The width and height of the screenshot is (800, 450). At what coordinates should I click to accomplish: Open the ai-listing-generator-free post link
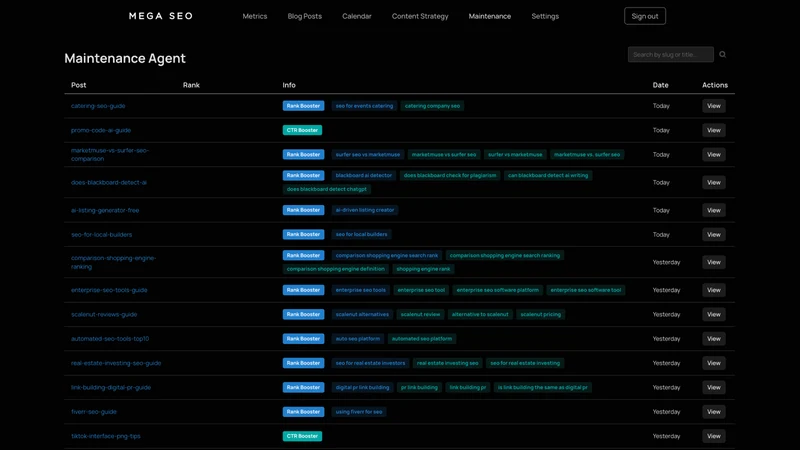105,210
